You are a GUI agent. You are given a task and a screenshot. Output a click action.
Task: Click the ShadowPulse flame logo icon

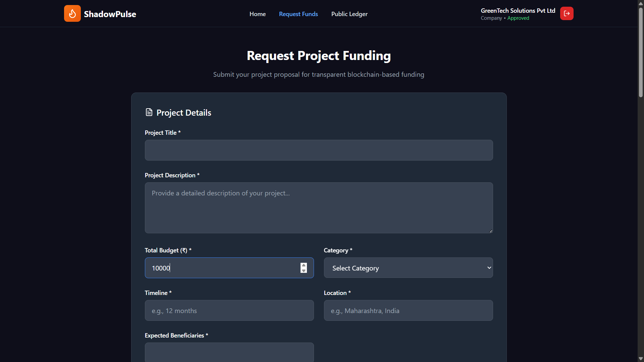[72, 13]
